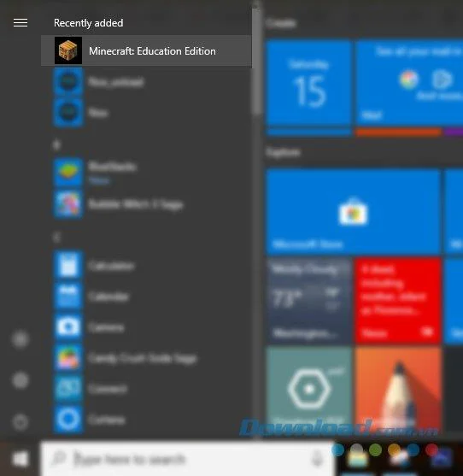
Task: Open the red News tile
Action: pos(398,301)
